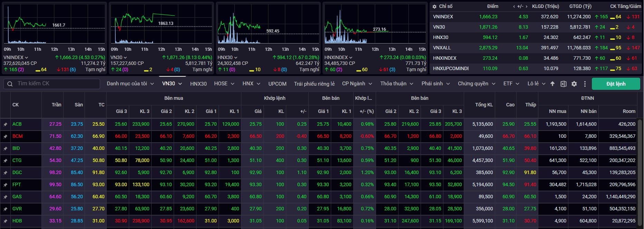
Task: Toggle the pin for FPT stock row
Action: click(6, 185)
